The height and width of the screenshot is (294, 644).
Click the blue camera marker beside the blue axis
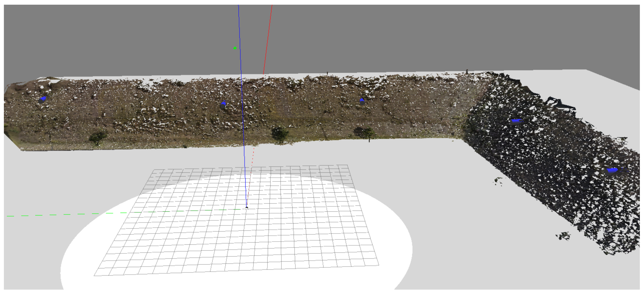(x=223, y=104)
